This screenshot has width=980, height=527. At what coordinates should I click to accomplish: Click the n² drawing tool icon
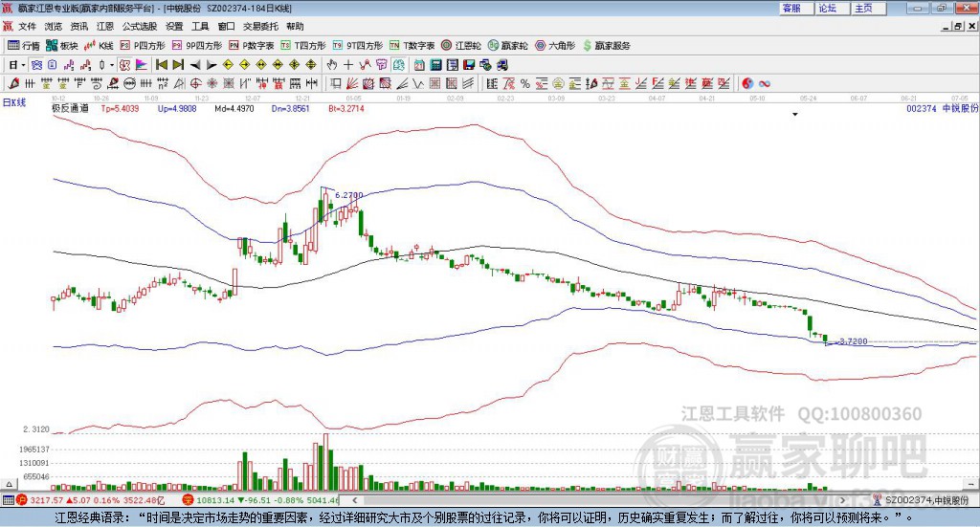[163, 83]
